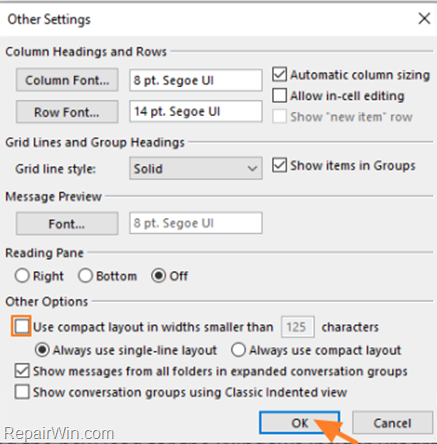Select Always use compact layout
Image resolution: width=437 pixels, height=444 pixels.
click(x=239, y=350)
